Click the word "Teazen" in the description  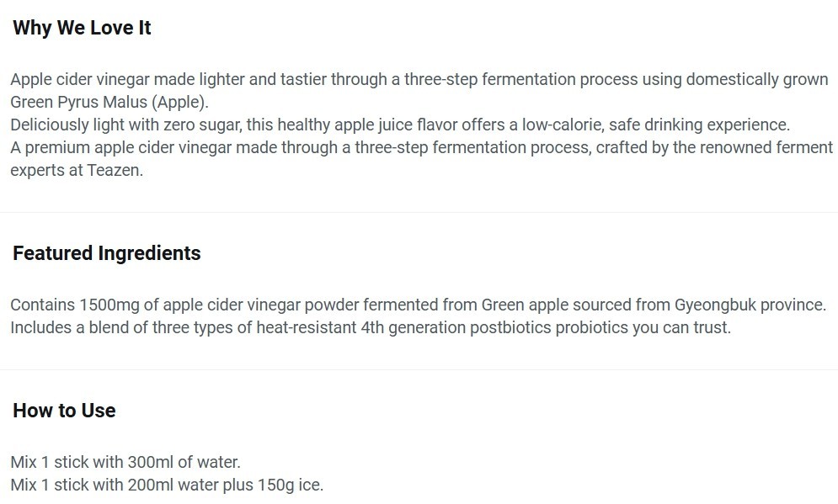click(114, 170)
